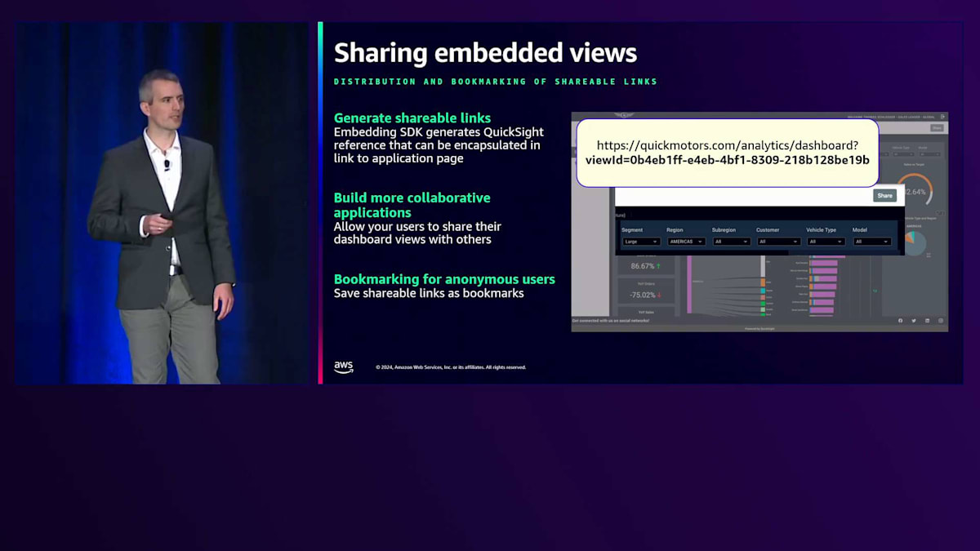Click 'Save shareable links as bookmarks' text

click(x=429, y=293)
